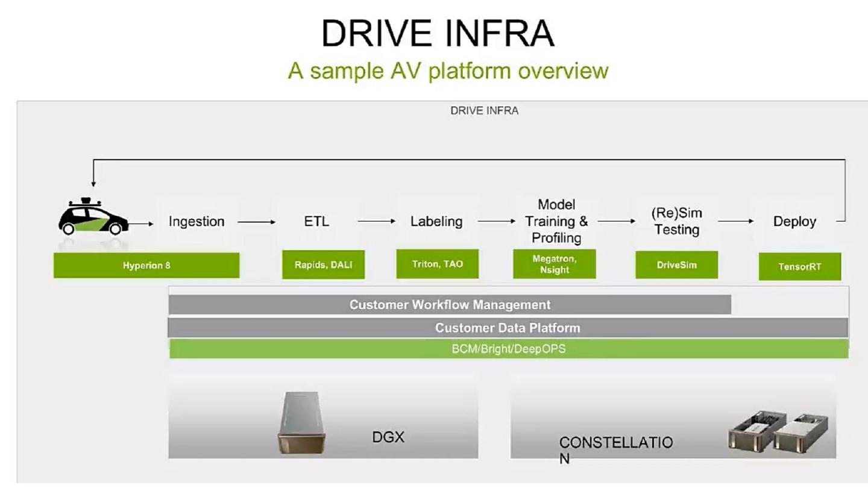868x488 pixels.
Task: Click the Customer Workflow Management bar
Action: 450,305
